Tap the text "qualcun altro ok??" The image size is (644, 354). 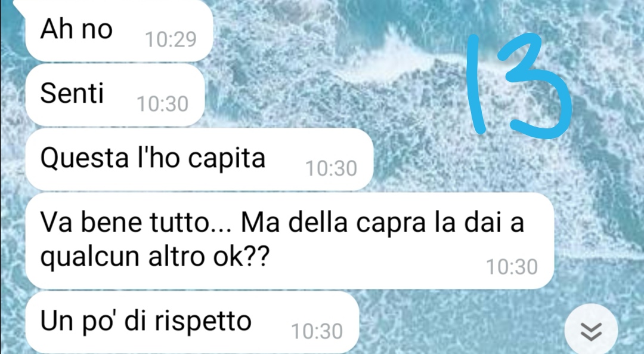pyautogui.click(x=155, y=257)
